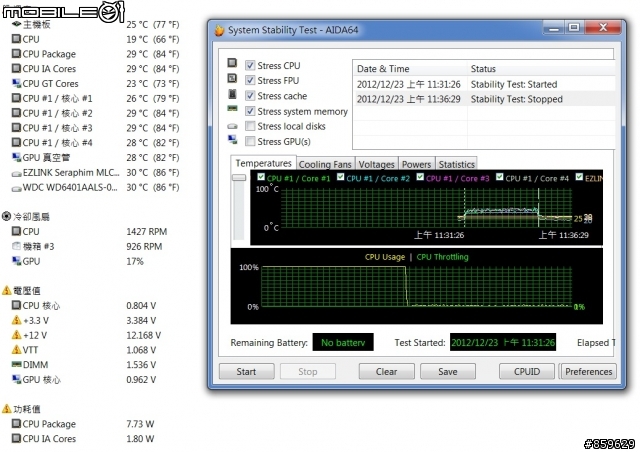The image size is (640, 452).
Task: Uncheck the Stress cache checkbox
Action: click(250, 96)
